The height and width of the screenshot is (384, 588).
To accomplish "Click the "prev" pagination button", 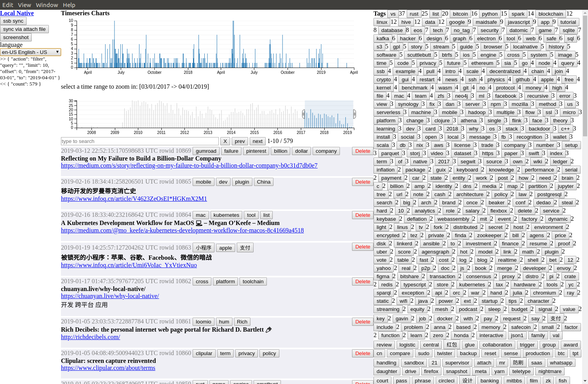I will pos(239,141).
